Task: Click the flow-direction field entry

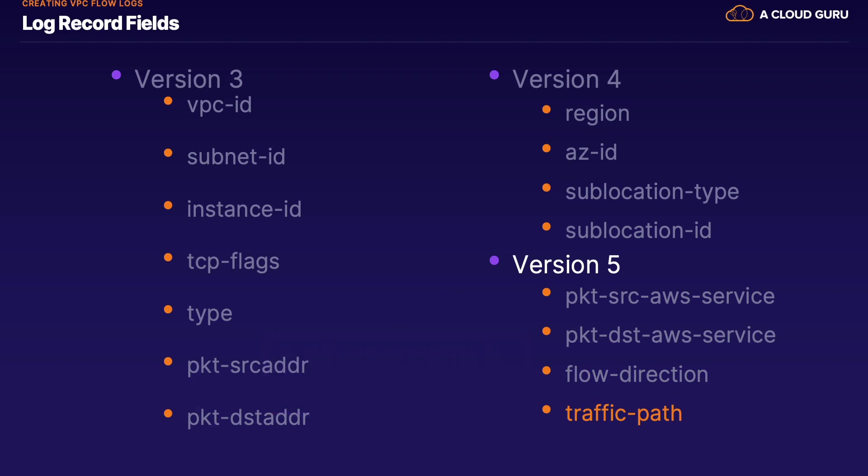Action: click(637, 375)
